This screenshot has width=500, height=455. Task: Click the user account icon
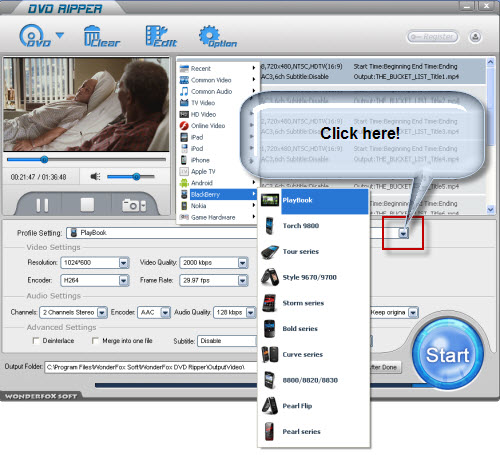tap(475, 37)
